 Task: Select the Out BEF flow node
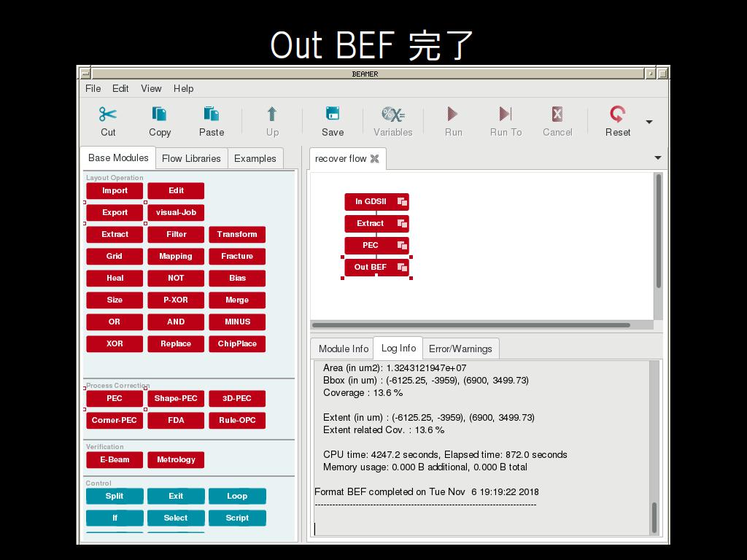(x=376, y=267)
